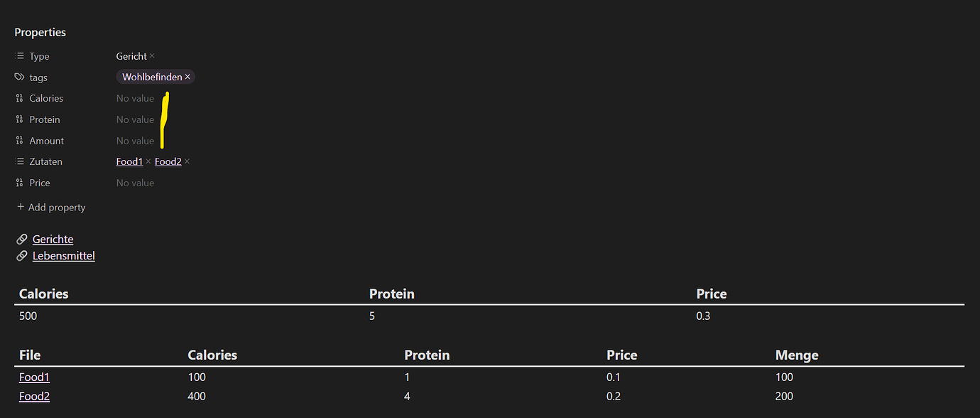The image size is (980, 418).
Task: Follow the Gerichte link
Action: [53, 239]
